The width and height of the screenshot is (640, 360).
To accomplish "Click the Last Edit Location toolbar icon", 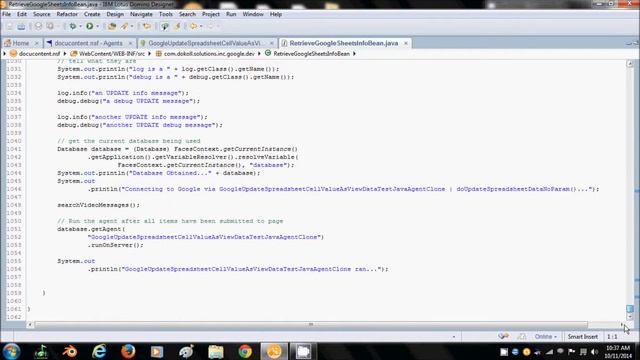I will [147, 26].
